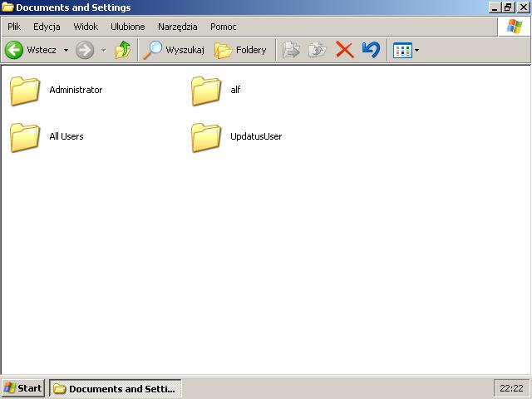Open the Widok menu

86,27
